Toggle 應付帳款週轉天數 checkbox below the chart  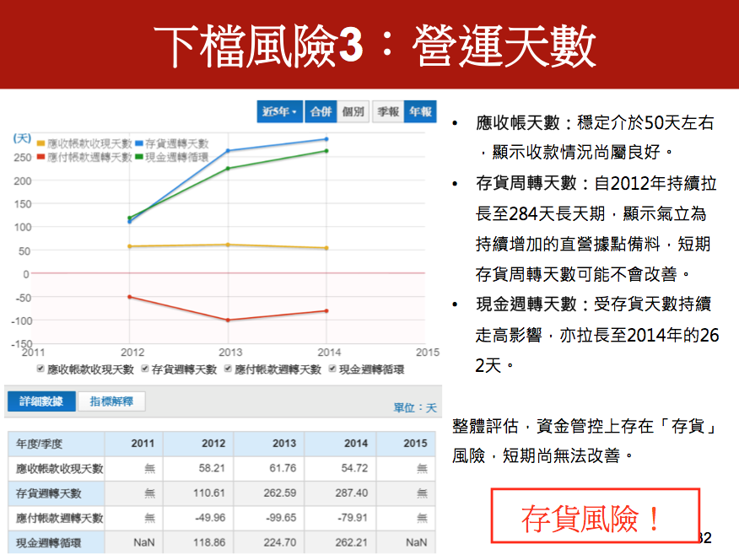[x=229, y=369]
